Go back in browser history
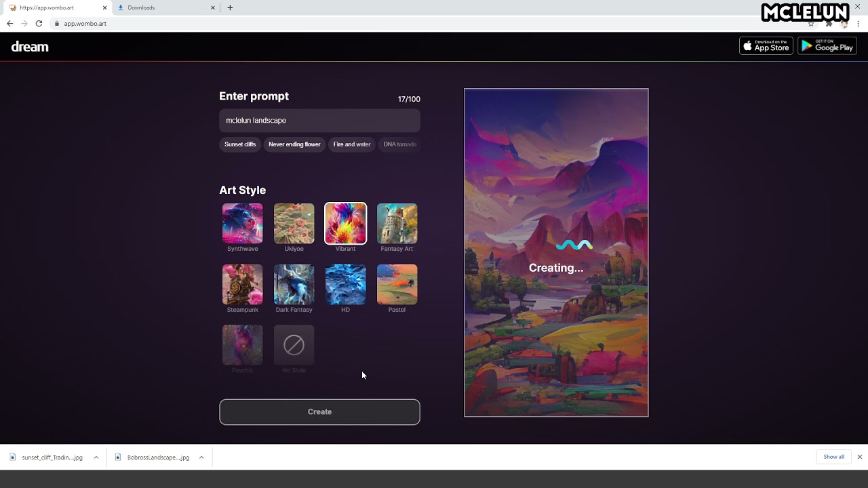Viewport: 868px width, 488px height. tap(9, 23)
